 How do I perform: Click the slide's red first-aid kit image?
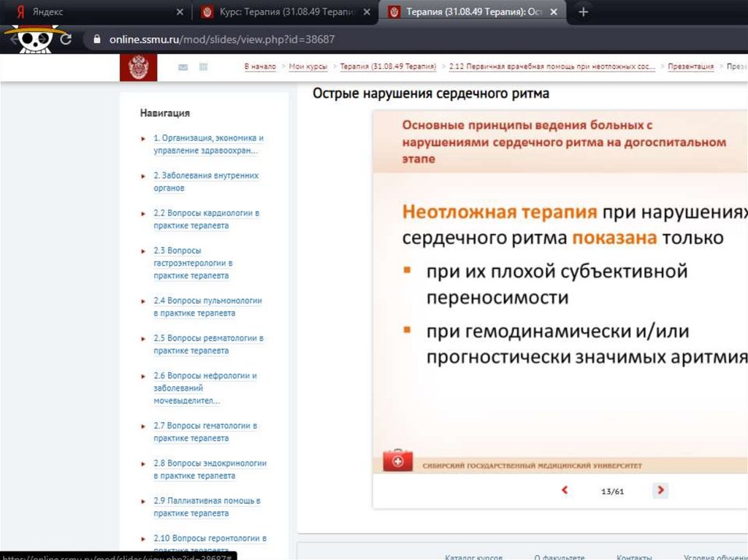(x=398, y=460)
